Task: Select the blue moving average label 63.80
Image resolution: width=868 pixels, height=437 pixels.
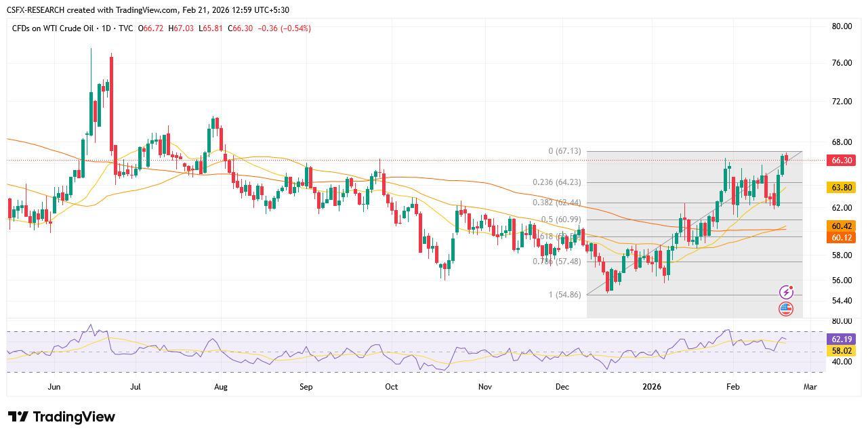Action: click(840, 187)
